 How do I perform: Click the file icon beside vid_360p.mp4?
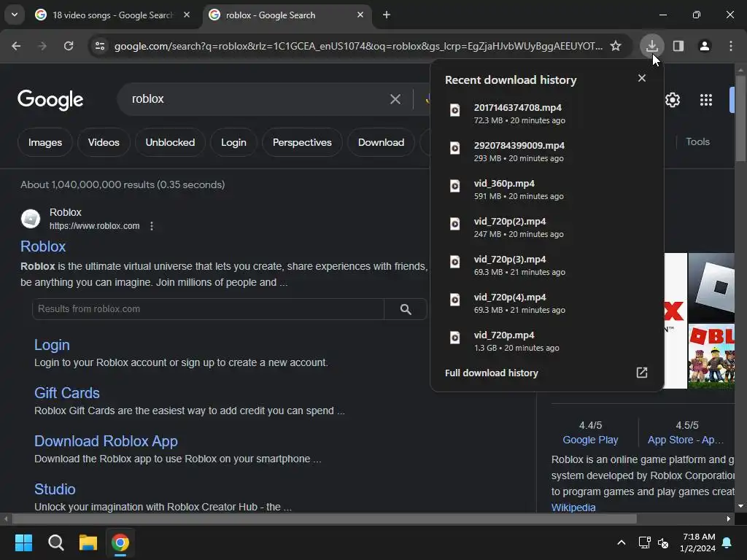click(455, 186)
